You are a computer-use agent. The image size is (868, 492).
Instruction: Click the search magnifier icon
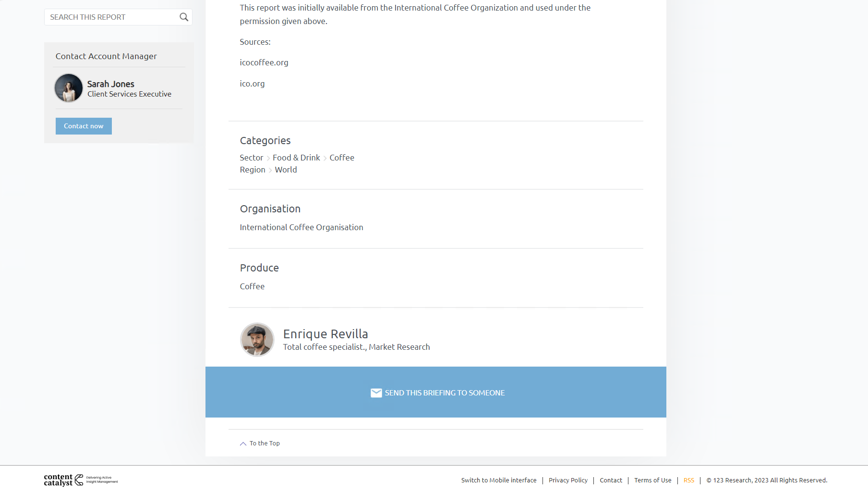pyautogui.click(x=184, y=17)
